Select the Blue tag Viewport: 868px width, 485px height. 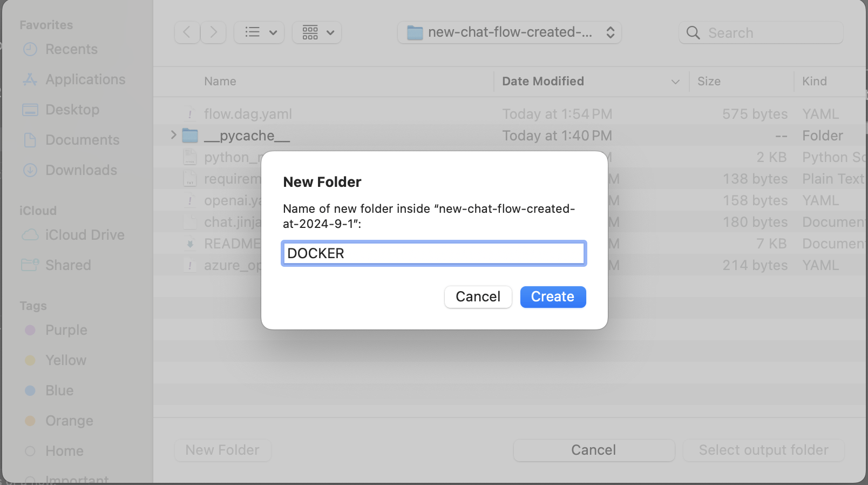59,390
